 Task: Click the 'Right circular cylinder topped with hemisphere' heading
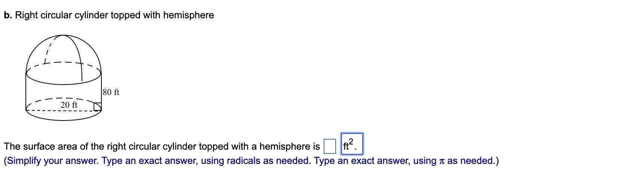click(115, 15)
